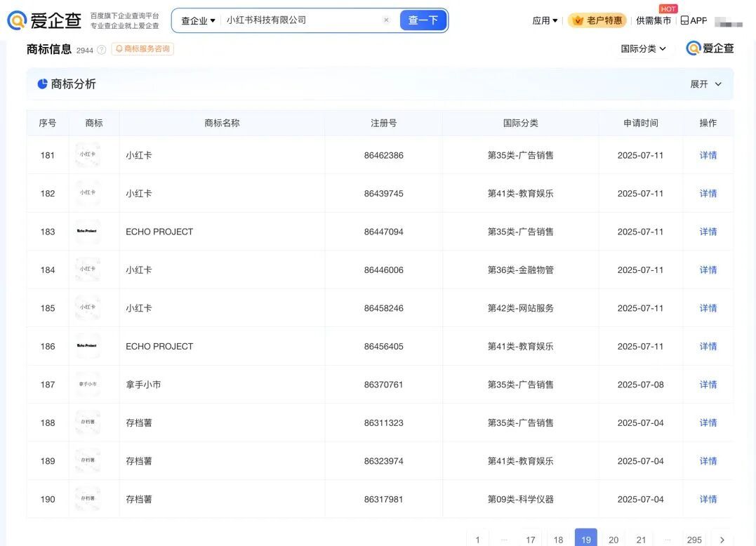Image resolution: width=756 pixels, height=546 pixels.
Task: Click the 查一下 search button
Action: coord(423,20)
